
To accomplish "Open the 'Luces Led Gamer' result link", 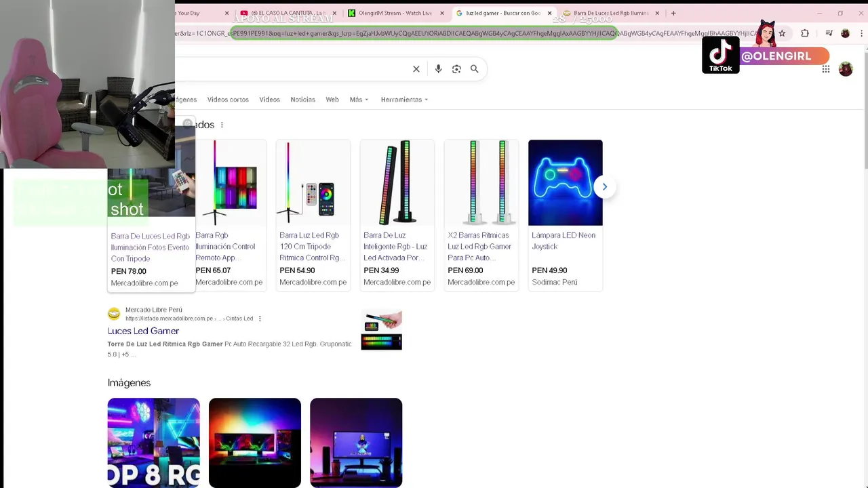I will click(x=143, y=331).
